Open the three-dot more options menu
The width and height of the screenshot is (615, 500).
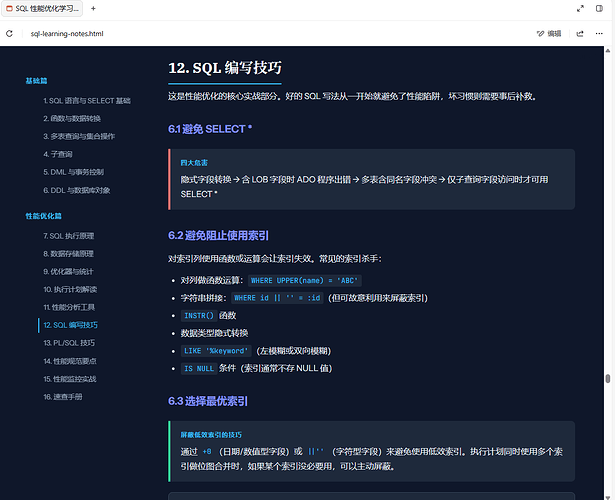[599, 34]
